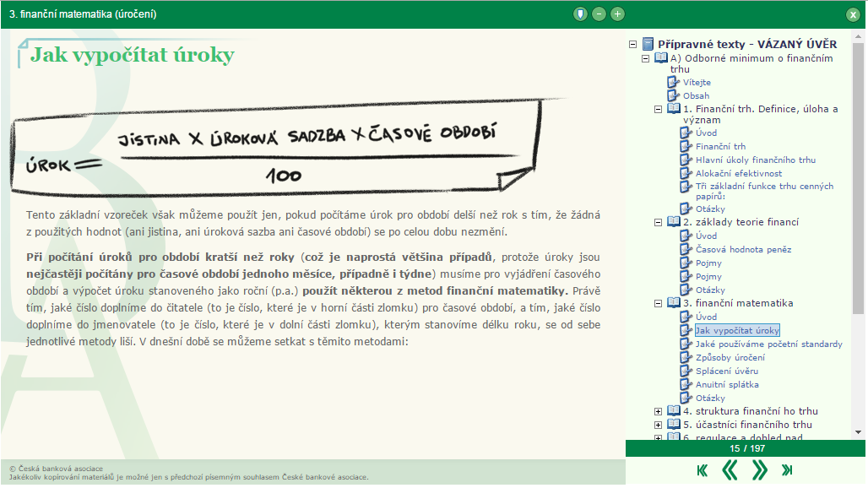This screenshot has width=868, height=488.
Task: Jump to the last page
Action: pos(787,470)
